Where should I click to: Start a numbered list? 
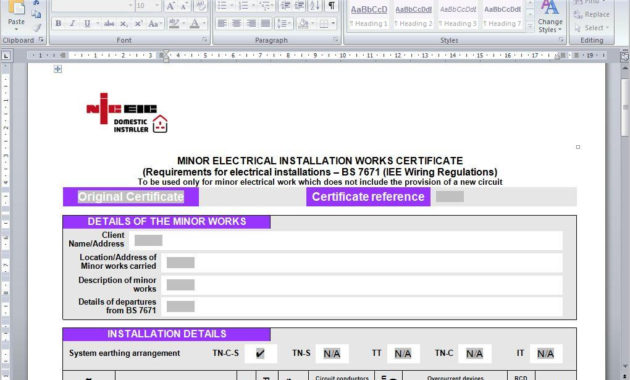tap(243, 6)
